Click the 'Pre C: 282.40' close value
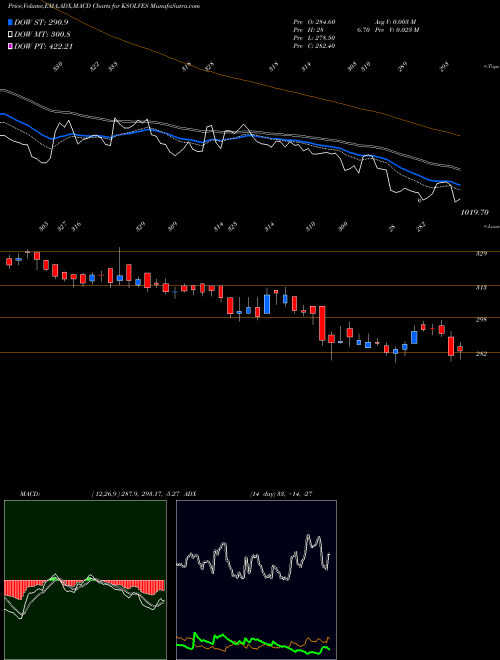This screenshot has height=660, width=500. point(314,46)
